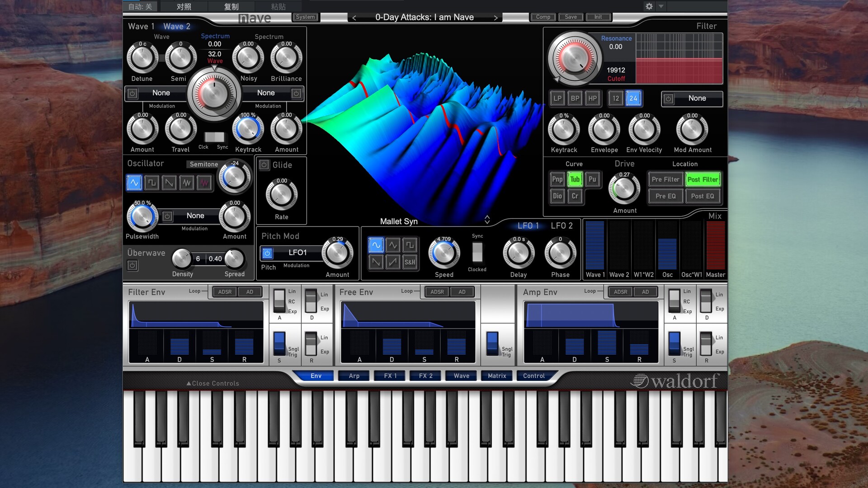Viewport: 868px width, 488px height.
Task: Click the Close Controls label
Action: tap(212, 384)
